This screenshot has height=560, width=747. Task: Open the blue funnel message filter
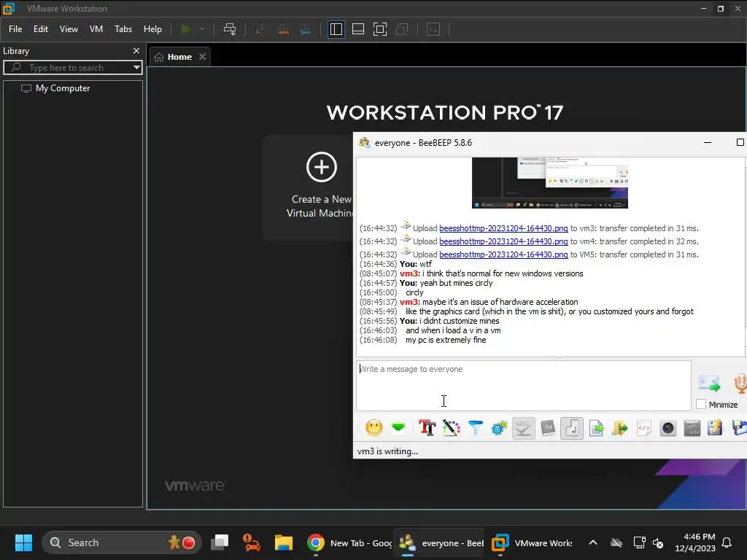coord(475,427)
